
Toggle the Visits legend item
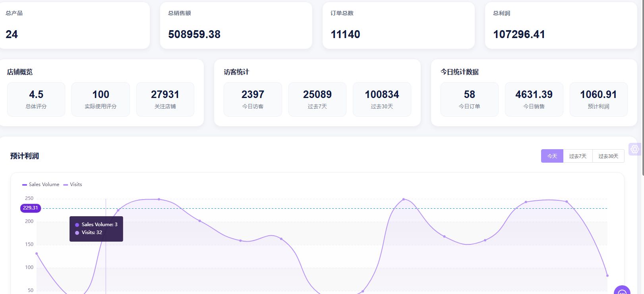(73, 184)
